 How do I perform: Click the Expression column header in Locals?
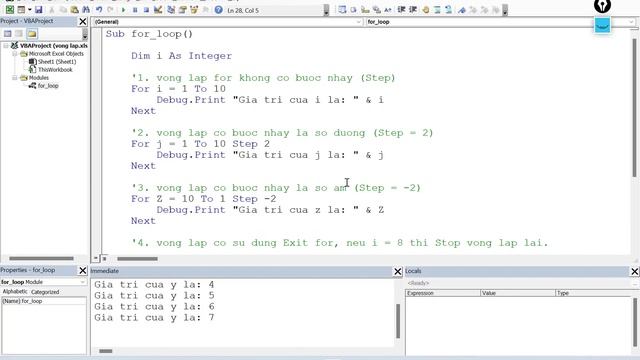tap(443, 293)
